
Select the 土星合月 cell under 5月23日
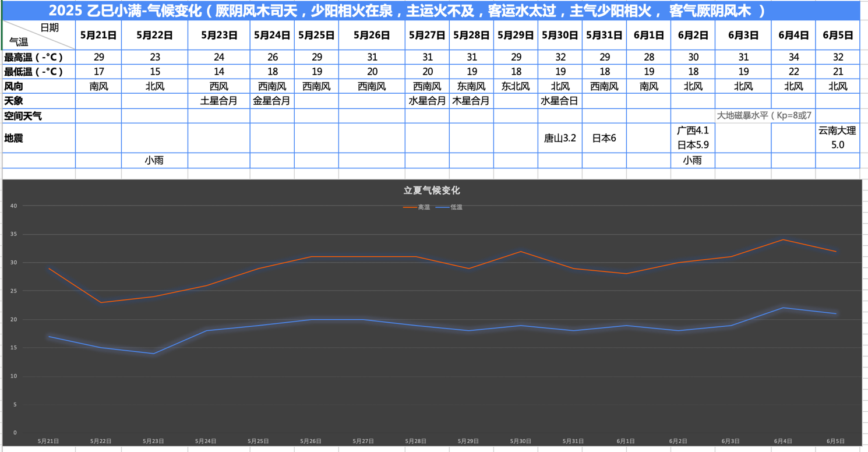(219, 101)
